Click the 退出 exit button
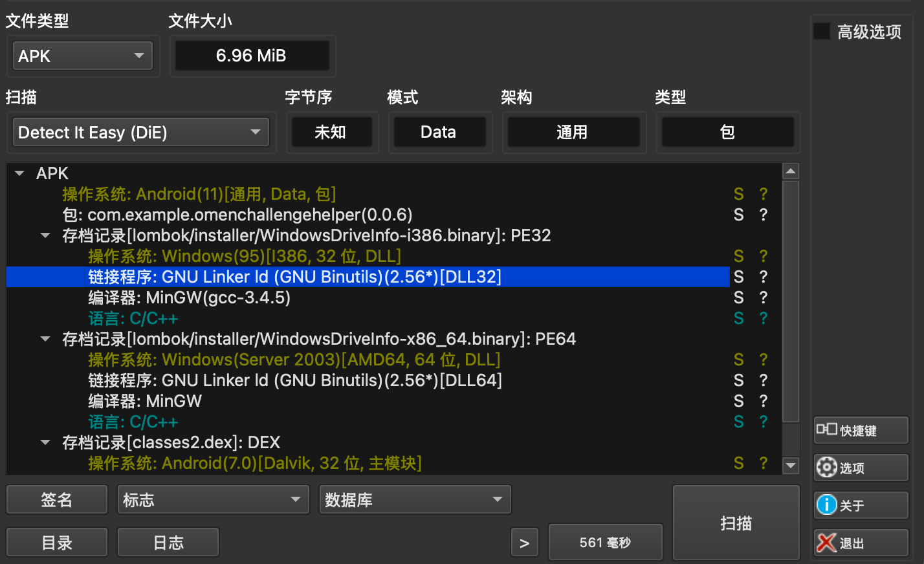Screen dimensions: 924x564 861,543
